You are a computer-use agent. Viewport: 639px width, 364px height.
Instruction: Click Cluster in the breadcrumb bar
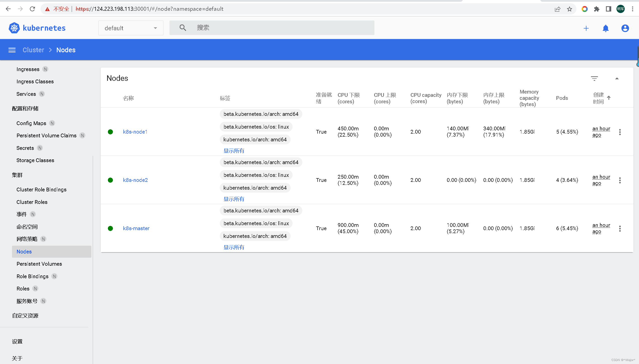click(33, 50)
